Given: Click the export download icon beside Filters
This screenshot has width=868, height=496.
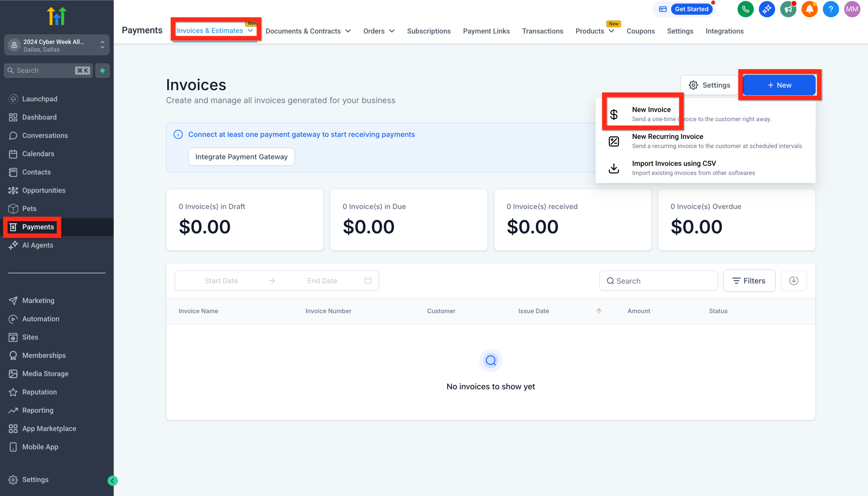Looking at the screenshot, I should [793, 280].
